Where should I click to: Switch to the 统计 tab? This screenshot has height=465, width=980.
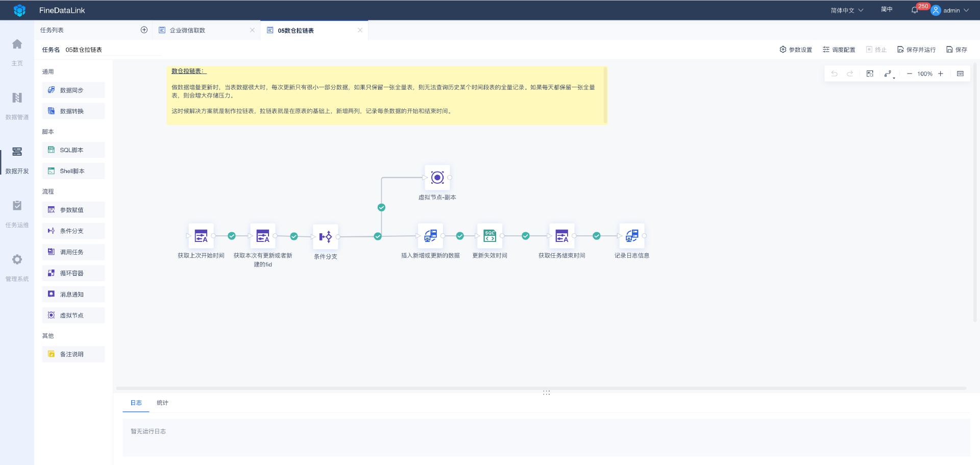162,403
